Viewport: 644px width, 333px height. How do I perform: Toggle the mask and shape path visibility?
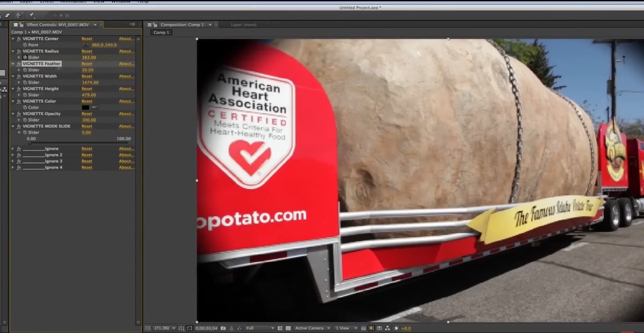190,328
